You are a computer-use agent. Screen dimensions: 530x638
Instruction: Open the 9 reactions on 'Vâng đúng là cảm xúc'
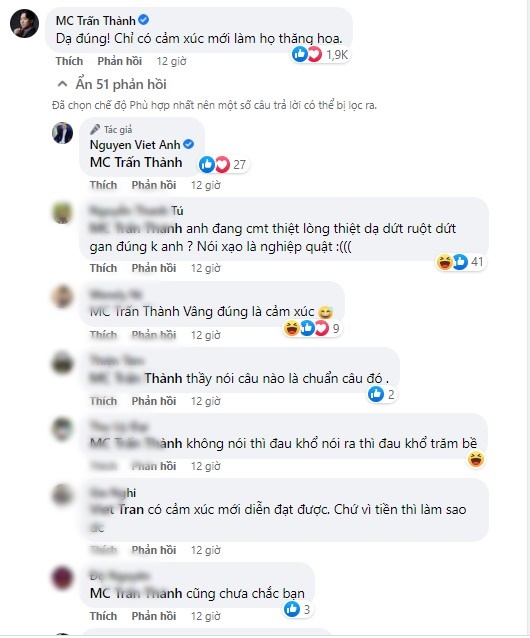[x=312, y=328]
